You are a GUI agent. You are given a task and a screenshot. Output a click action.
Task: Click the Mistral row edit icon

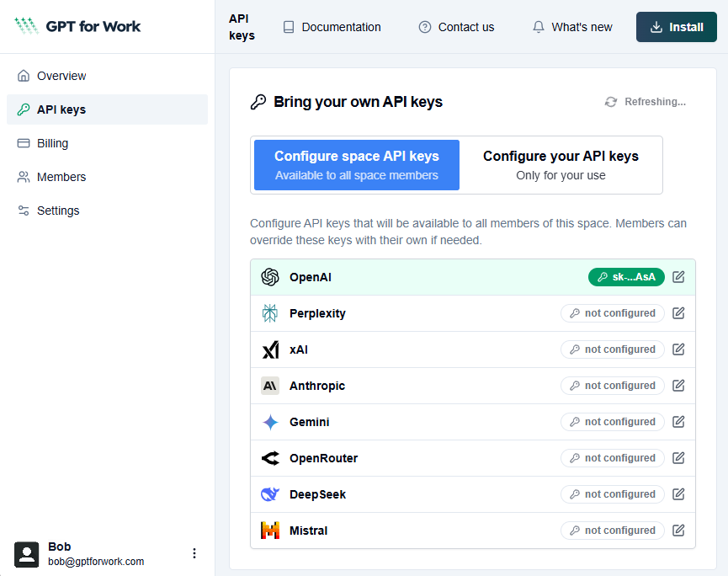678,531
